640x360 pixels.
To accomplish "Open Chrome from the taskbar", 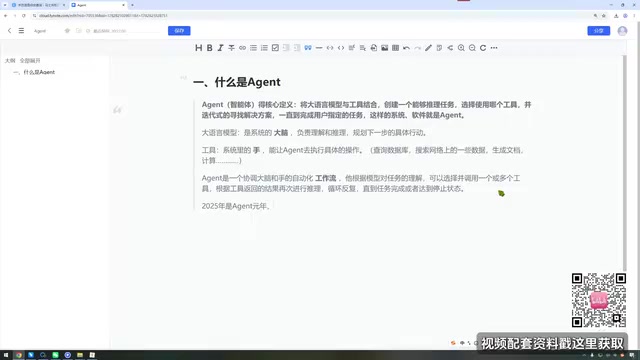I will click(18, 355).
